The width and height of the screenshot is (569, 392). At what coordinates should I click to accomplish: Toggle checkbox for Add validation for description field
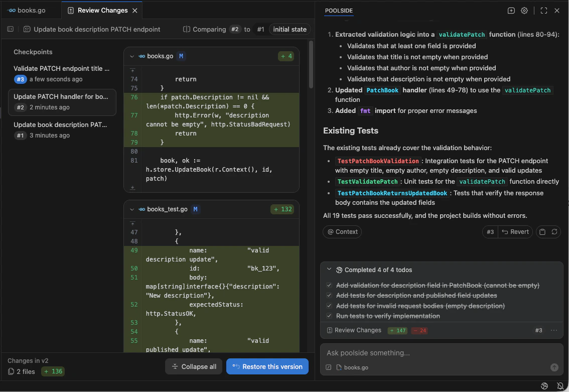(x=329, y=285)
